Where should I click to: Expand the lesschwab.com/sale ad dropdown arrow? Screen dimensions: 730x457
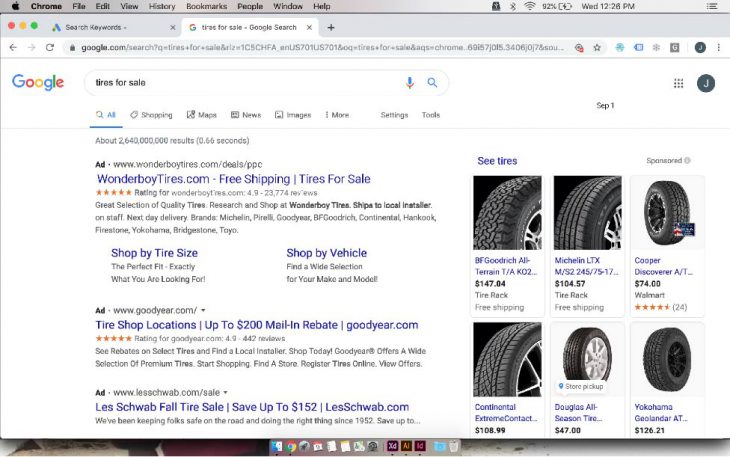[225, 392]
